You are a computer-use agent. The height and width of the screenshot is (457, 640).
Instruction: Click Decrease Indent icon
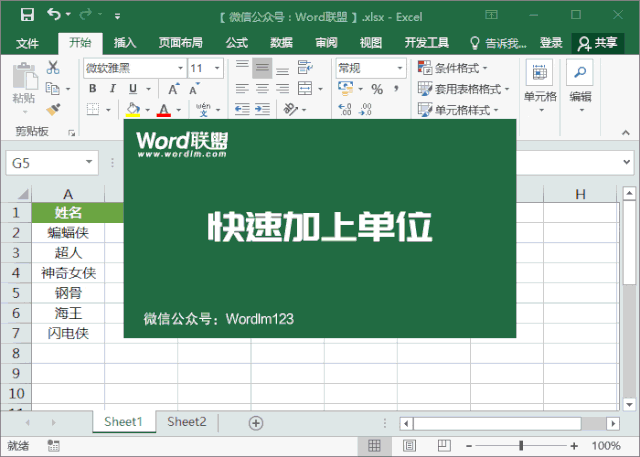point(242,109)
